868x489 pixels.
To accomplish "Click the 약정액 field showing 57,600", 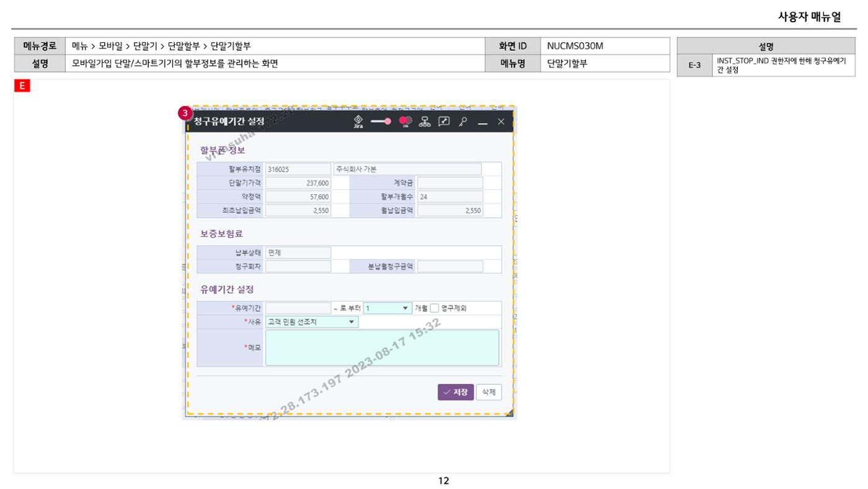I will (x=298, y=197).
